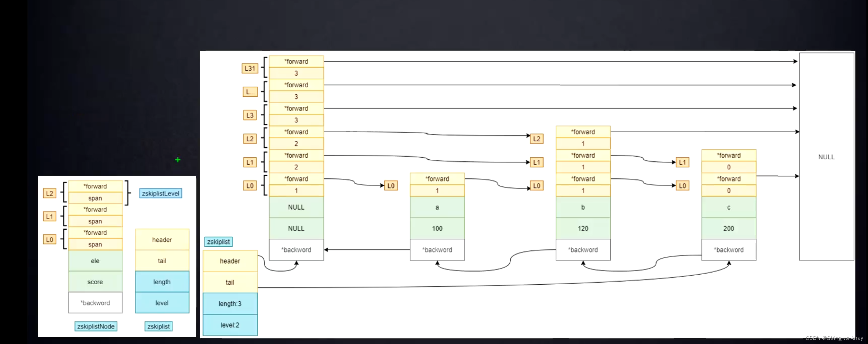Screen dimensions: 868x344
Task: Select the *backword cell under score 120
Action: click(x=583, y=250)
